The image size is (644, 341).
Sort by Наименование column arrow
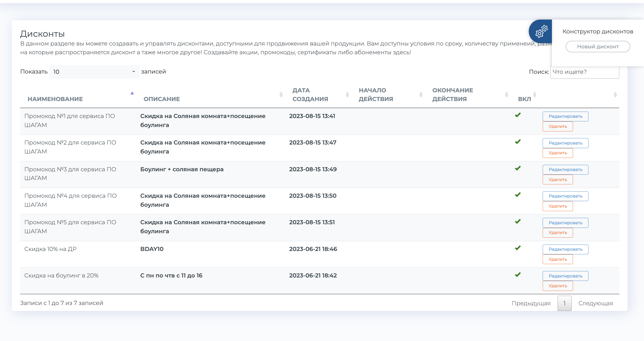(x=132, y=94)
